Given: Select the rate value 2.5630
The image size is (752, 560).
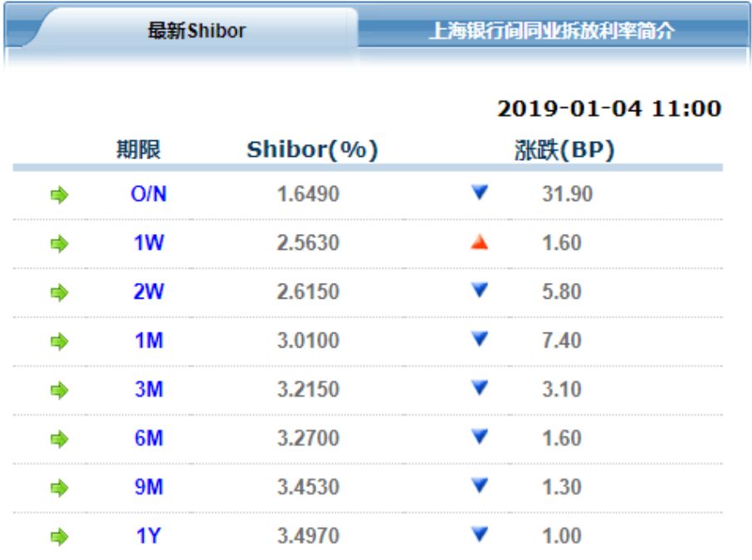Looking at the screenshot, I should [x=309, y=243].
